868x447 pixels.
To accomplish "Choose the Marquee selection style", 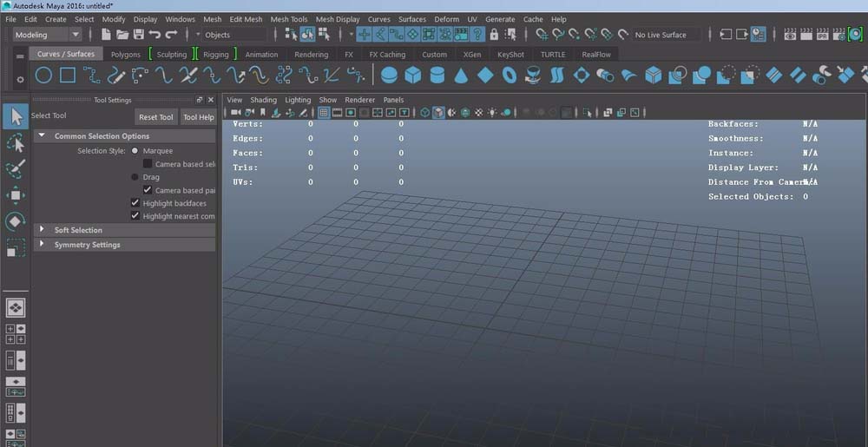I will (135, 150).
